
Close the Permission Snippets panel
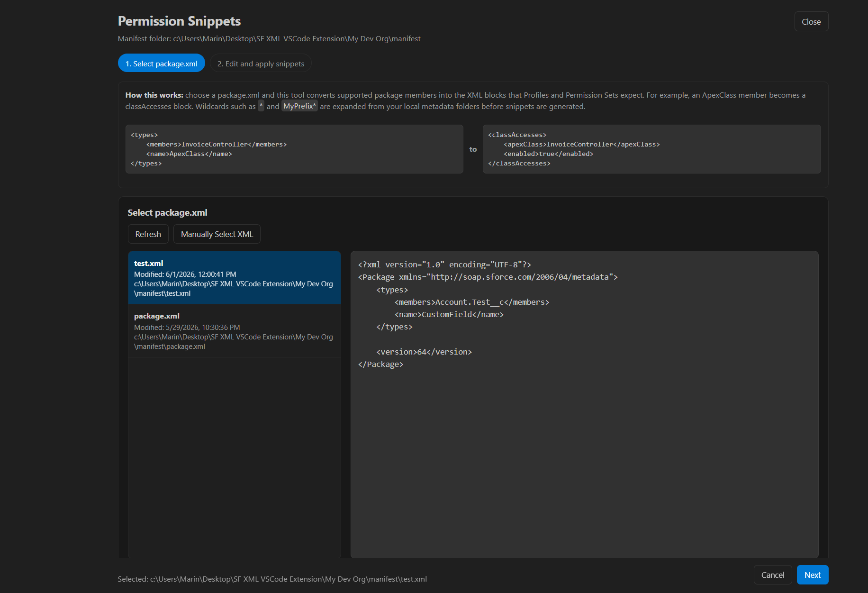(811, 22)
